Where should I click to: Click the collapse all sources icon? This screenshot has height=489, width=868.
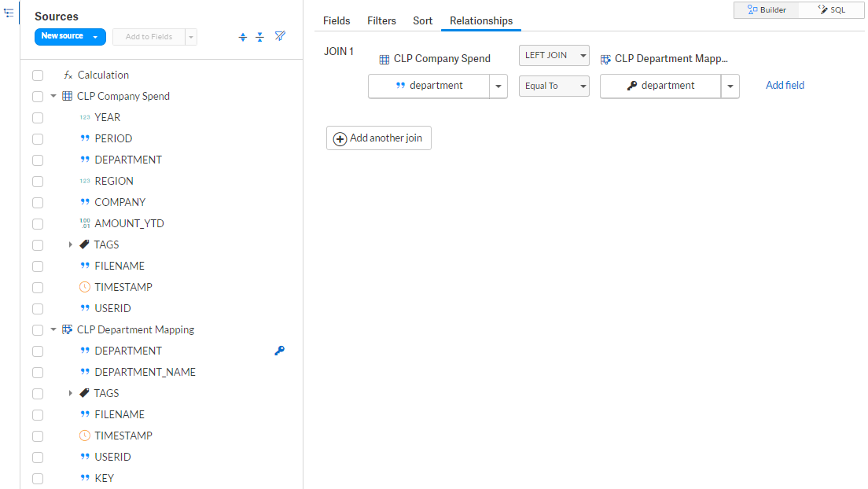(259, 37)
